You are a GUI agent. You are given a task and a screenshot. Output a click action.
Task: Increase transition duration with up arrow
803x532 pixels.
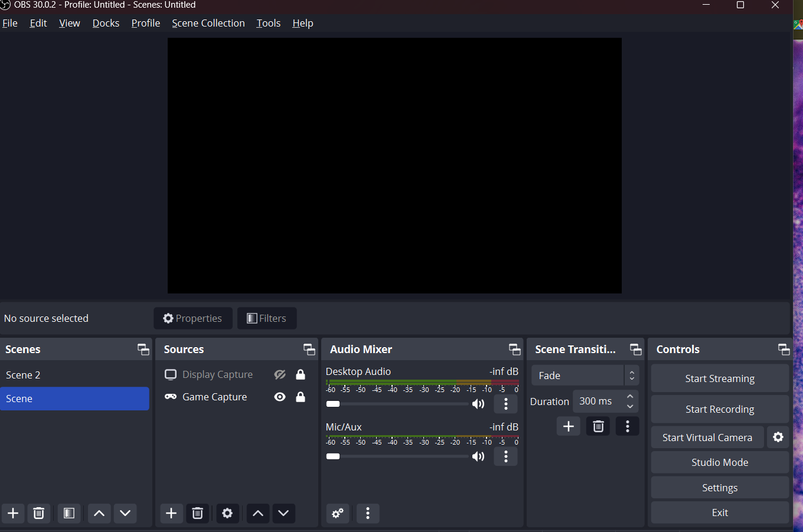630,396
